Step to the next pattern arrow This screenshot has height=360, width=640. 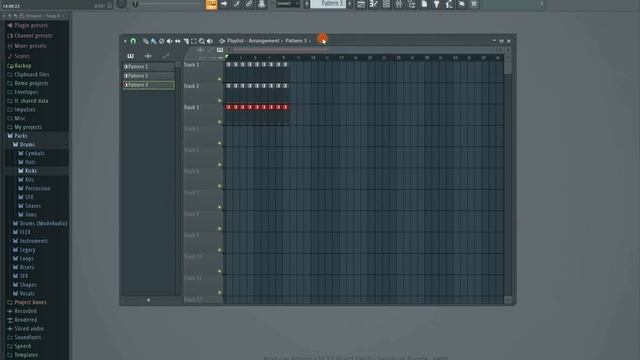pos(350,4)
